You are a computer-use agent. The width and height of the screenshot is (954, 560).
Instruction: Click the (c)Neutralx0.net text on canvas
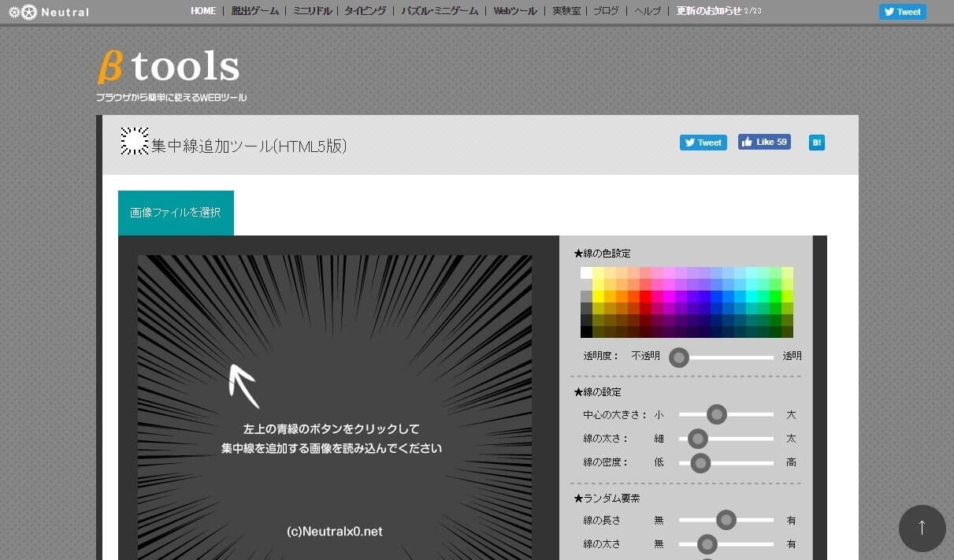[x=335, y=532]
